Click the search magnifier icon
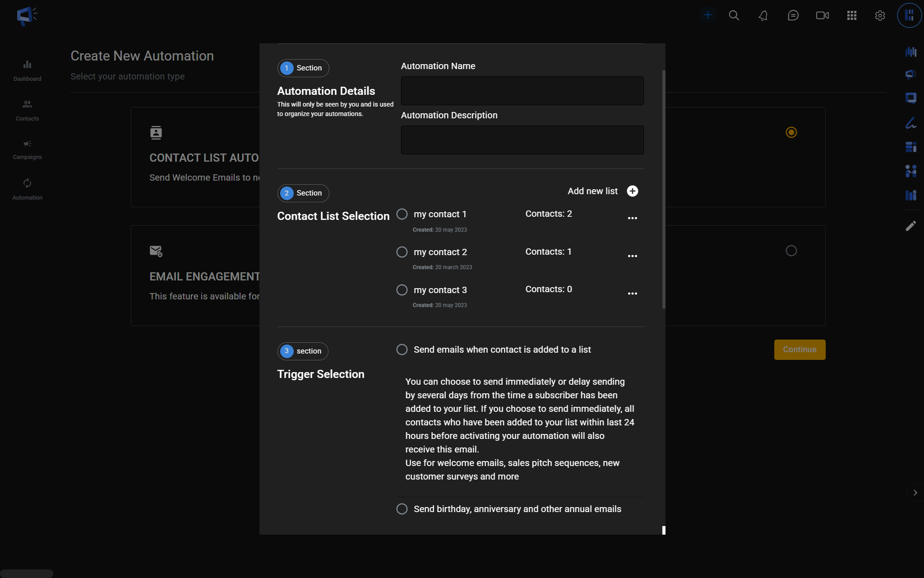 734,15
